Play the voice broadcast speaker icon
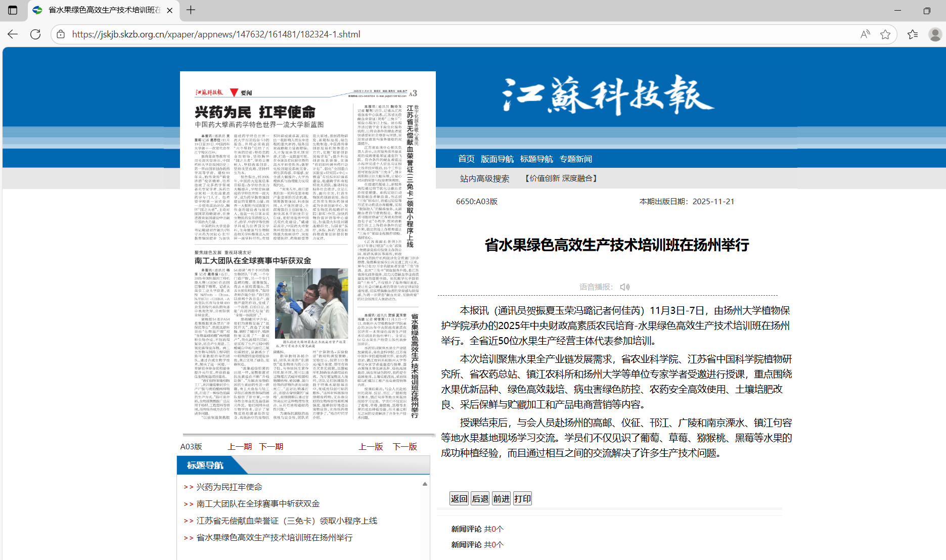Image resolution: width=946 pixels, height=560 pixels. coord(625,287)
